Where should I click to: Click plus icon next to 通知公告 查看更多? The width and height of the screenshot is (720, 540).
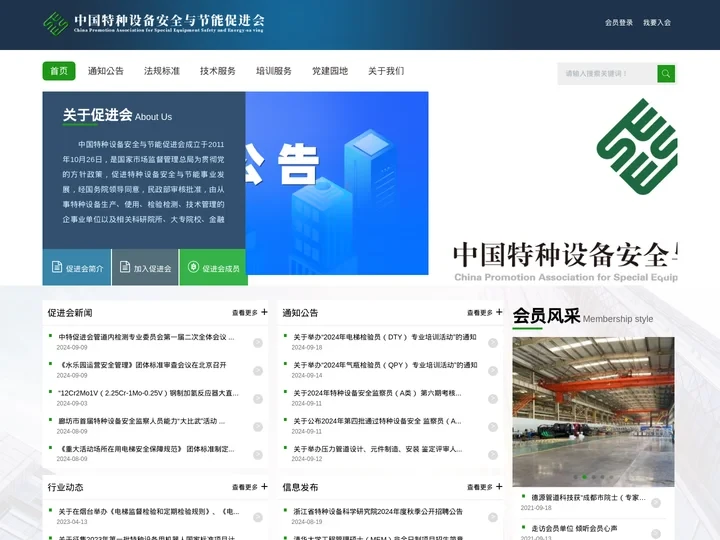pyautogui.click(x=499, y=312)
